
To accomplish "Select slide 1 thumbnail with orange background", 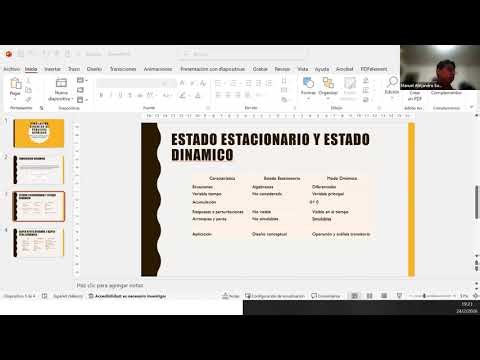I will 39,133.
